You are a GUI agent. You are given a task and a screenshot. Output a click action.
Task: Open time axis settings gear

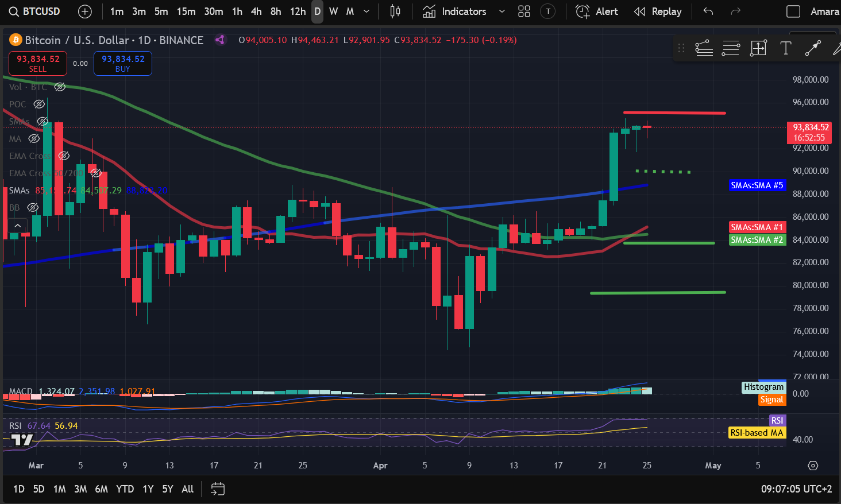[812, 466]
